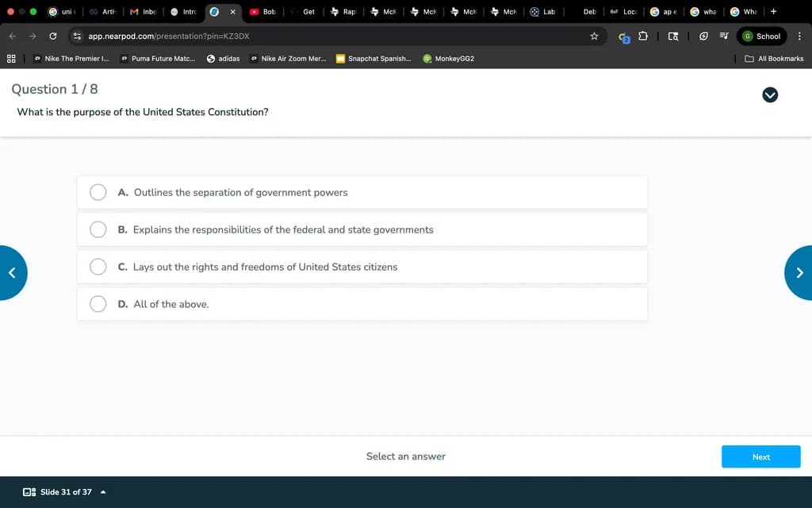Open Snapchat Spanish bookmark
This screenshot has height=508, width=812.
(374, 59)
